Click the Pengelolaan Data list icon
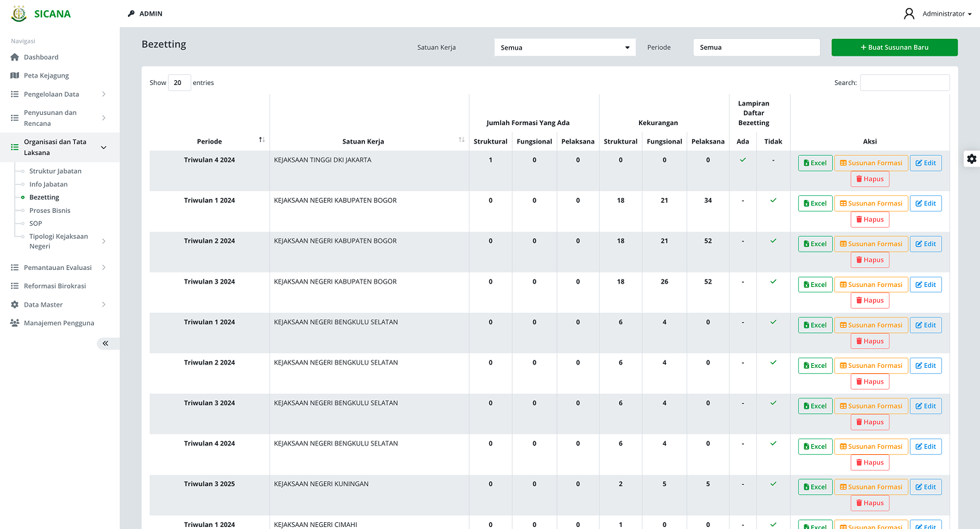Screen dimensions: 980x529 (x=15, y=94)
